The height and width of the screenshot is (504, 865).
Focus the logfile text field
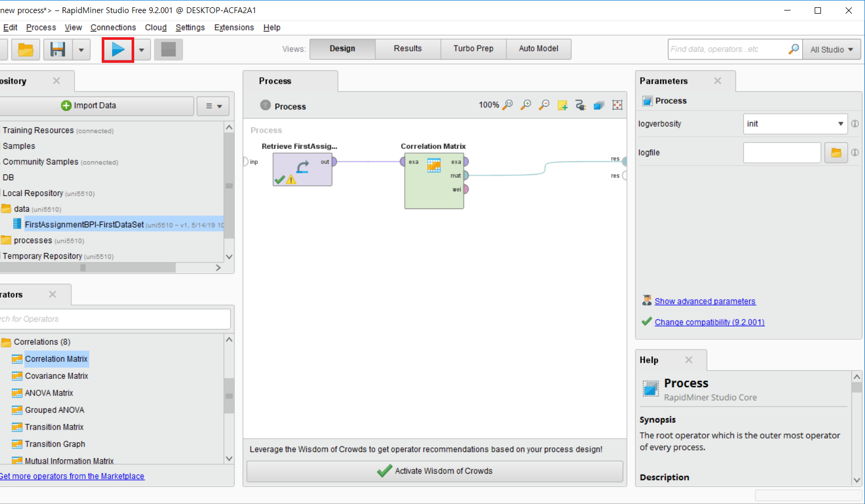(x=782, y=153)
